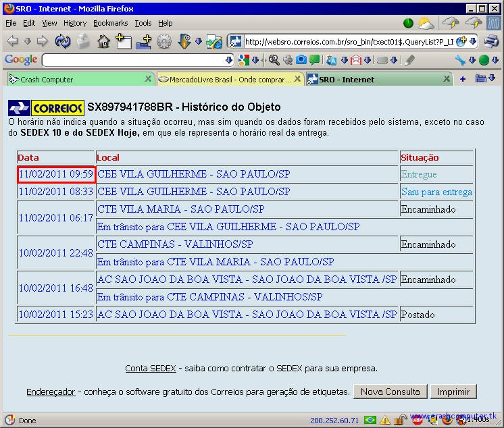The image size is (504, 428).
Task: Click the sunny cloud weather icon
Action: (426, 23)
